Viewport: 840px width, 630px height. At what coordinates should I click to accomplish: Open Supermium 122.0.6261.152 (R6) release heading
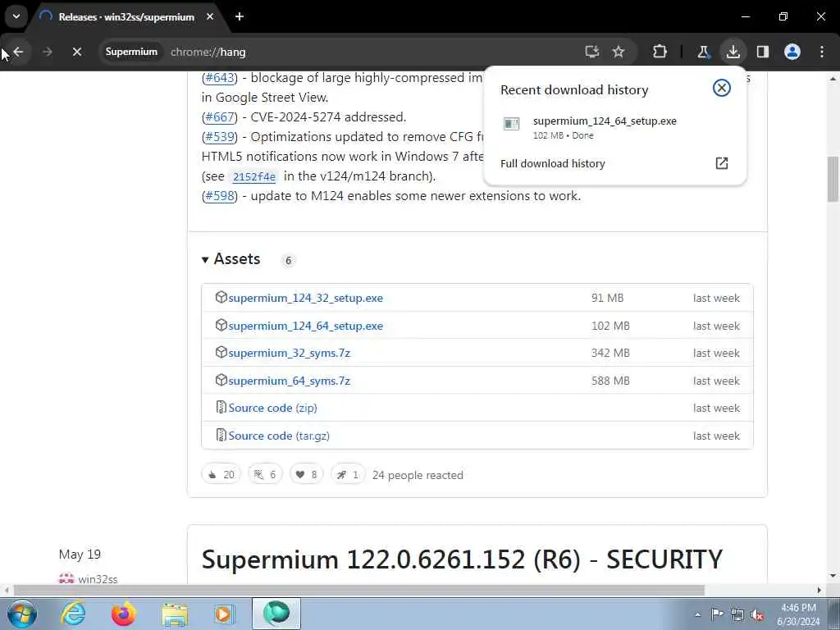(462, 559)
